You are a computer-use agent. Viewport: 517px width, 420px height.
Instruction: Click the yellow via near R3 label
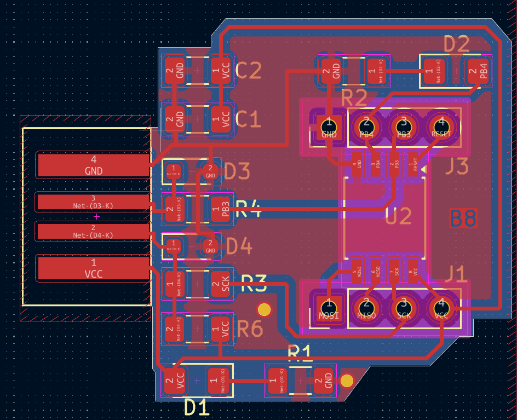pos(265,309)
